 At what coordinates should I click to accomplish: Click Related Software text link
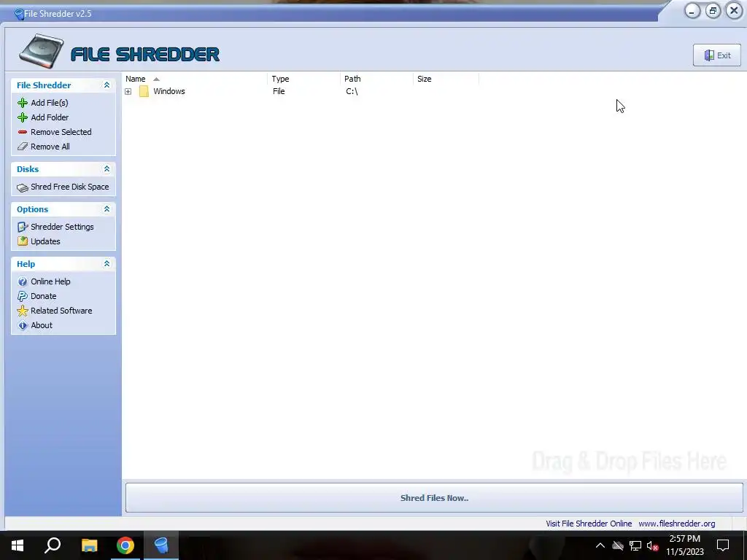click(x=61, y=311)
